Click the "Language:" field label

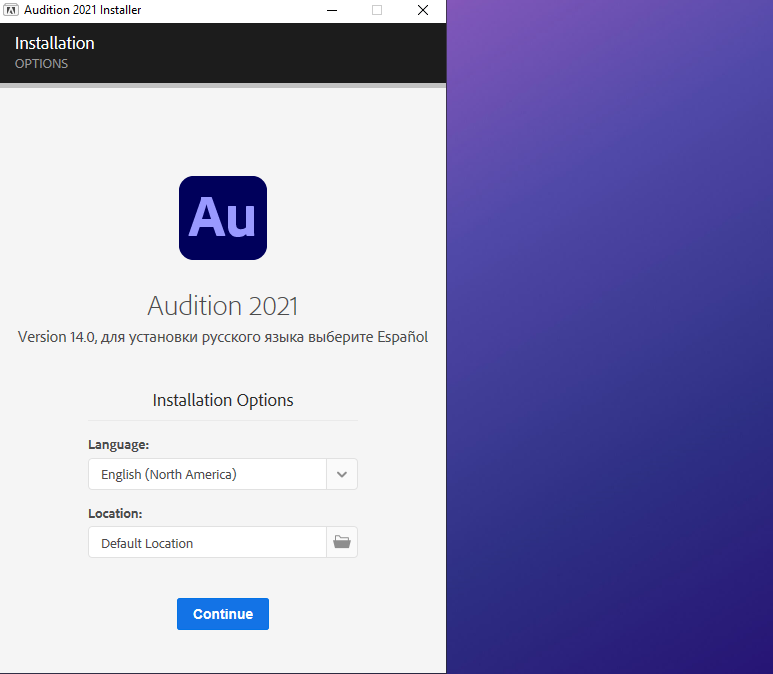pyautogui.click(x=118, y=445)
